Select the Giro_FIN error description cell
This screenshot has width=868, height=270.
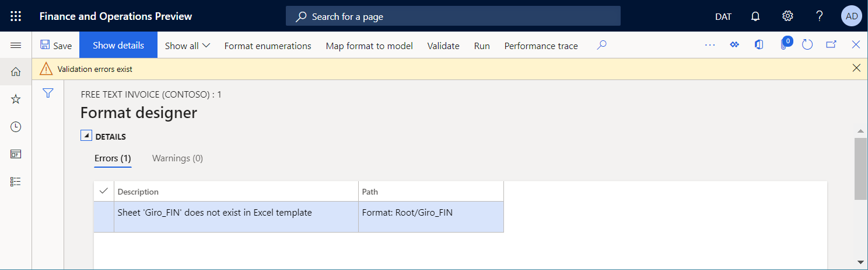[x=236, y=217]
